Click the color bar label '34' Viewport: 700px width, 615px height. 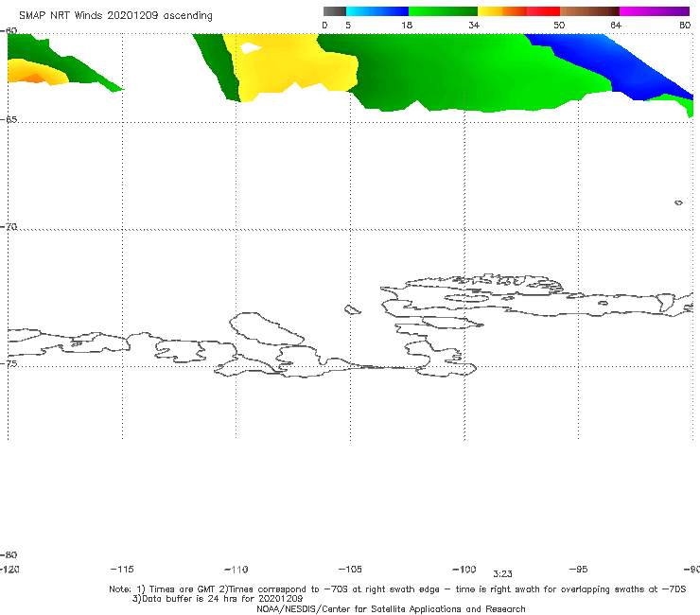click(x=474, y=26)
